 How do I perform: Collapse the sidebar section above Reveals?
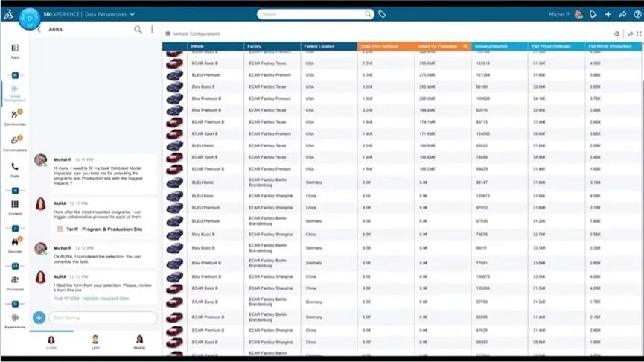click(x=15, y=229)
